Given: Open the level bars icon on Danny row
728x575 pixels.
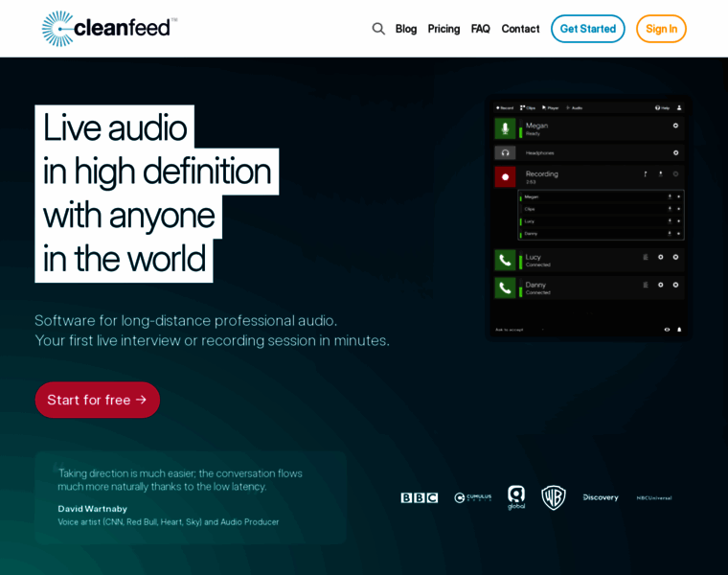Looking at the screenshot, I should tap(646, 285).
